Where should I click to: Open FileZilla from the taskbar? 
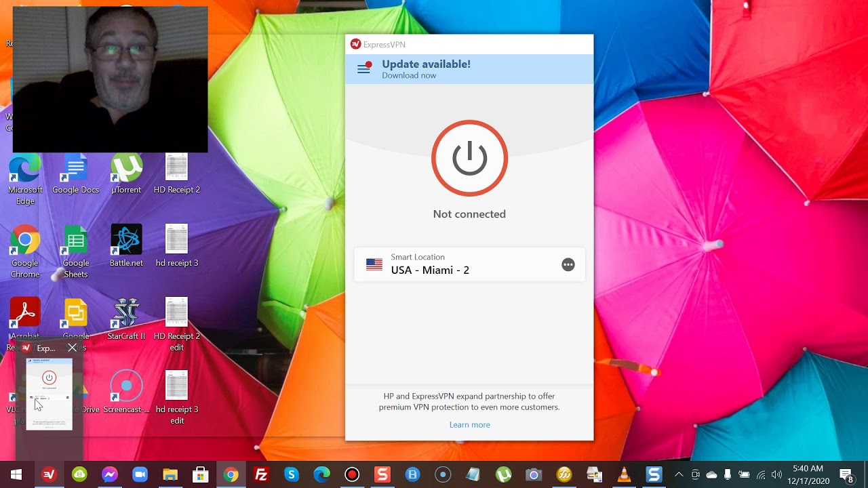[x=261, y=474]
